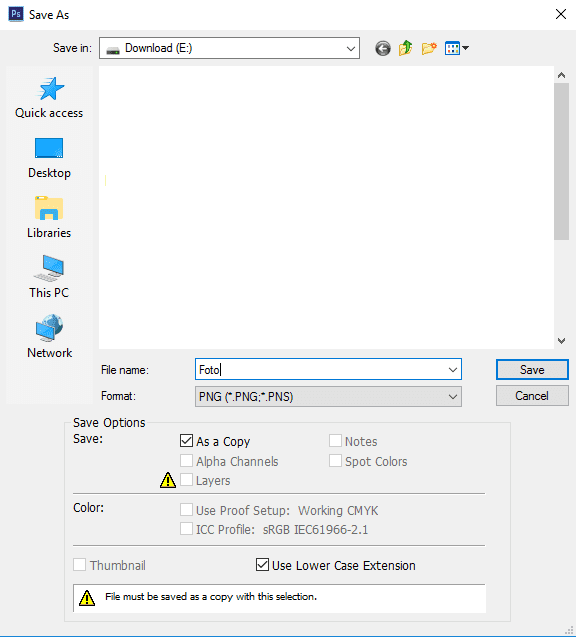Image resolution: width=576 pixels, height=637 pixels.
Task: Click into the File name text field
Action: [x=321, y=370]
